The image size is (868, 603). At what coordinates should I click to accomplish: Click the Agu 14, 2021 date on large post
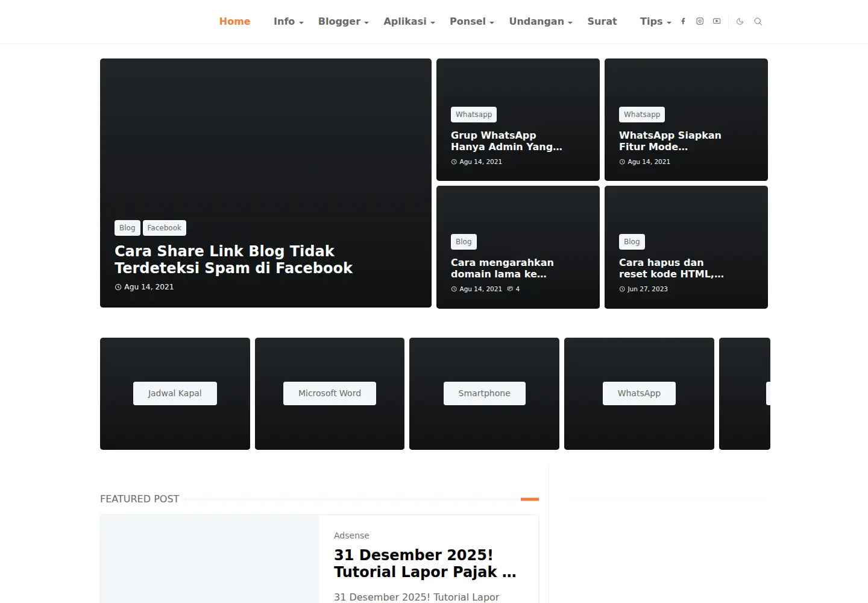point(144,287)
